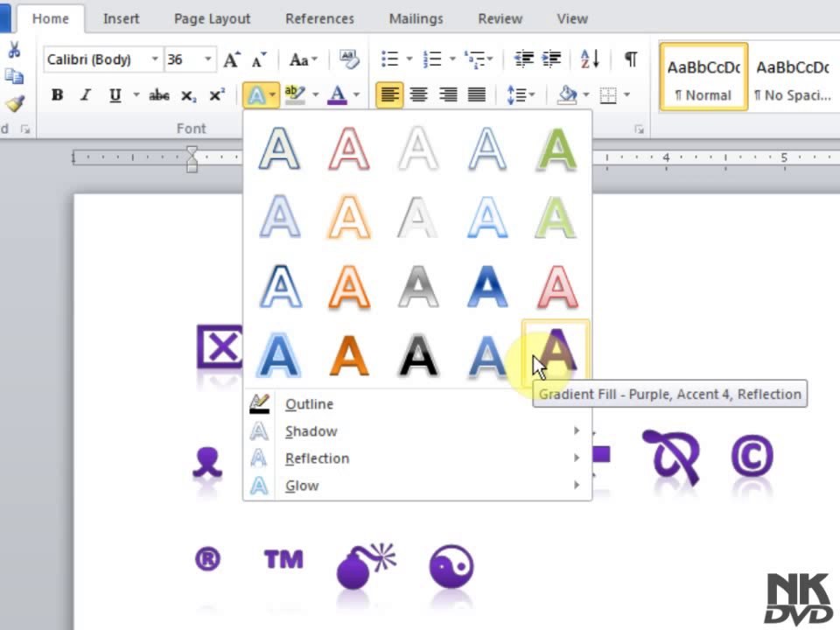Viewport: 840px width, 630px height.
Task: Click the Grow Font button
Action: tap(232, 59)
